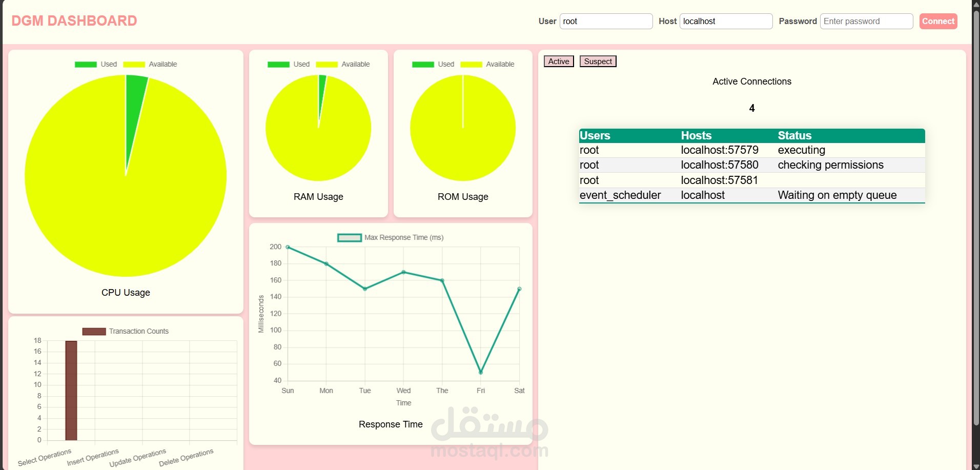980x470 pixels.
Task: Click the Wed data point on response chart
Action: click(x=403, y=272)
